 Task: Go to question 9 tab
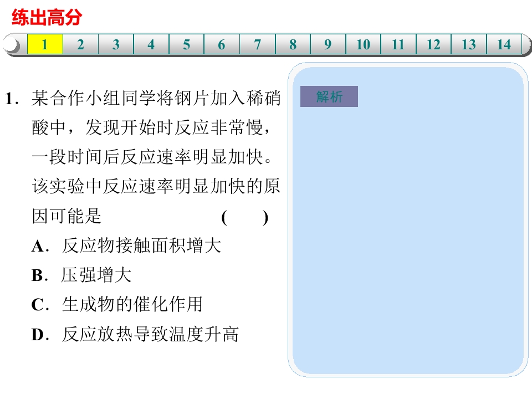(328, 44)
